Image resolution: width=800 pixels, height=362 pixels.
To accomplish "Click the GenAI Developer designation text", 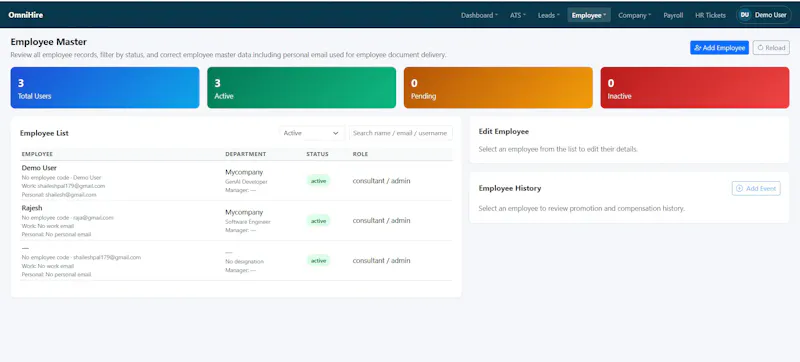I will click(x=246, y=182).
